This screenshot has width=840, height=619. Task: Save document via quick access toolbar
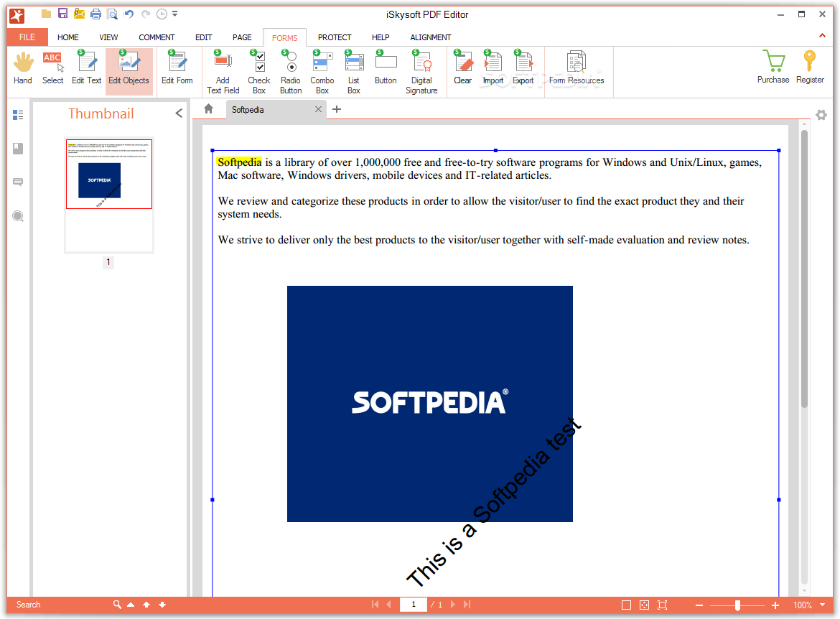tap(62, 14)
